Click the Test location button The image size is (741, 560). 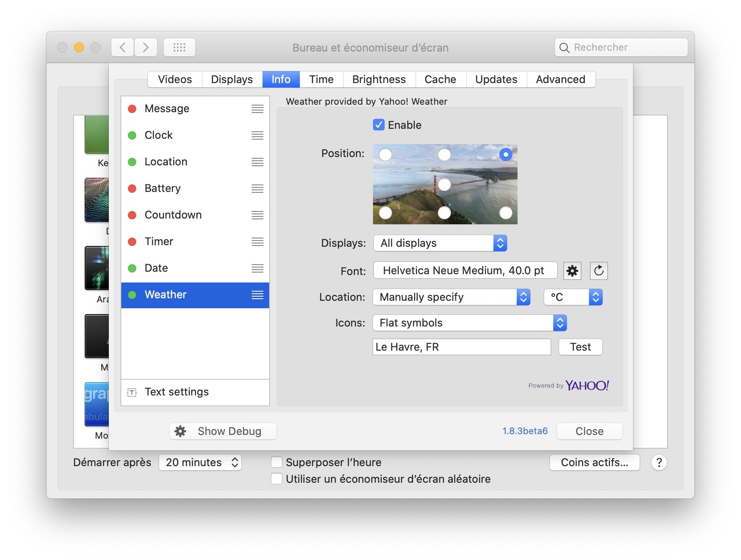580,347
